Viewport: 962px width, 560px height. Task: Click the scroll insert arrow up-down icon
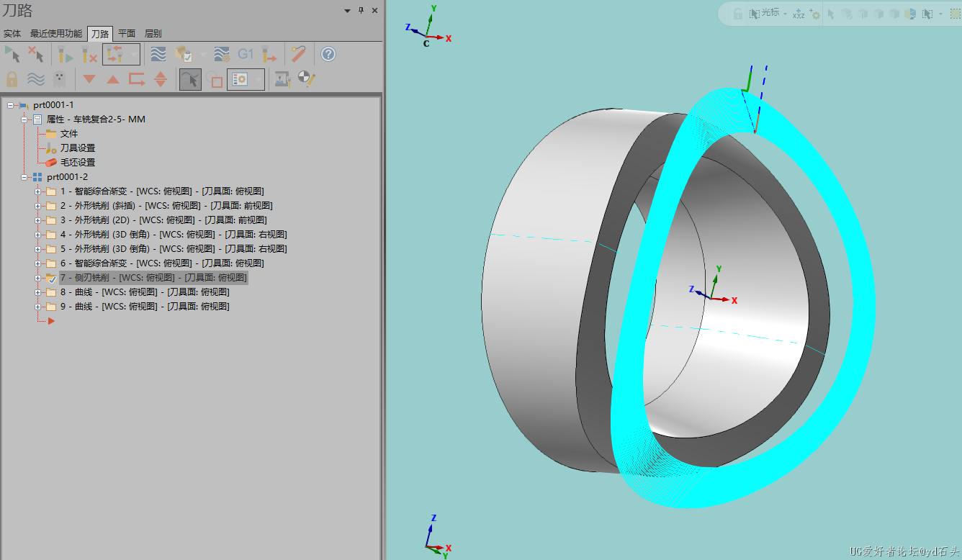tap(161, 79)
